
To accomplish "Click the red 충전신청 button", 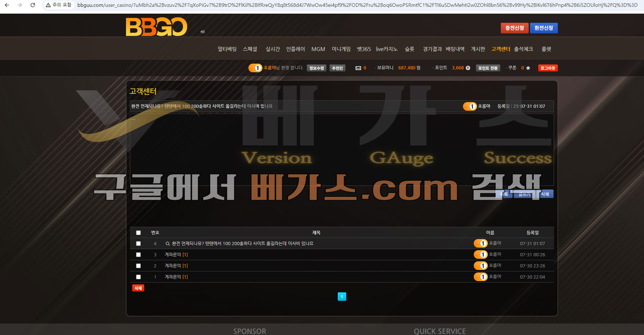I will coord(514,28).
